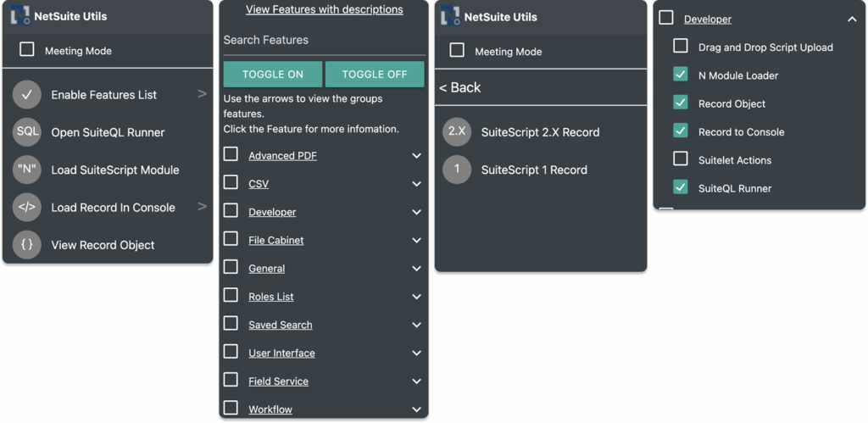
Task: Click the arrow right of Load Record In Console
Action: click(202, 207)
